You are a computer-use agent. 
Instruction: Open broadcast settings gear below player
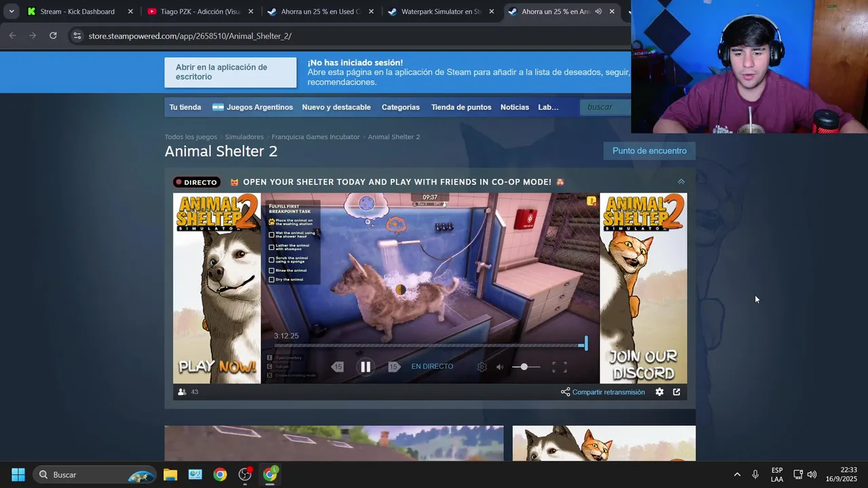click(x=659, y=392)
